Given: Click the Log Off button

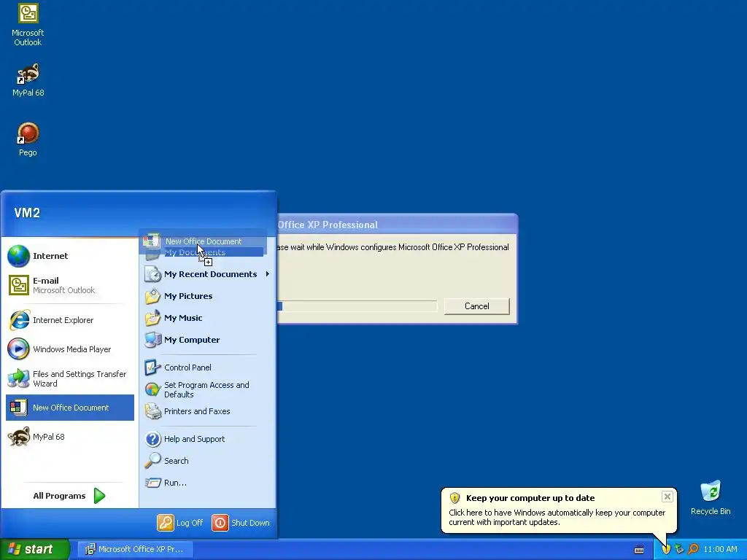Looking at the screenshot, I should [180, 522].
